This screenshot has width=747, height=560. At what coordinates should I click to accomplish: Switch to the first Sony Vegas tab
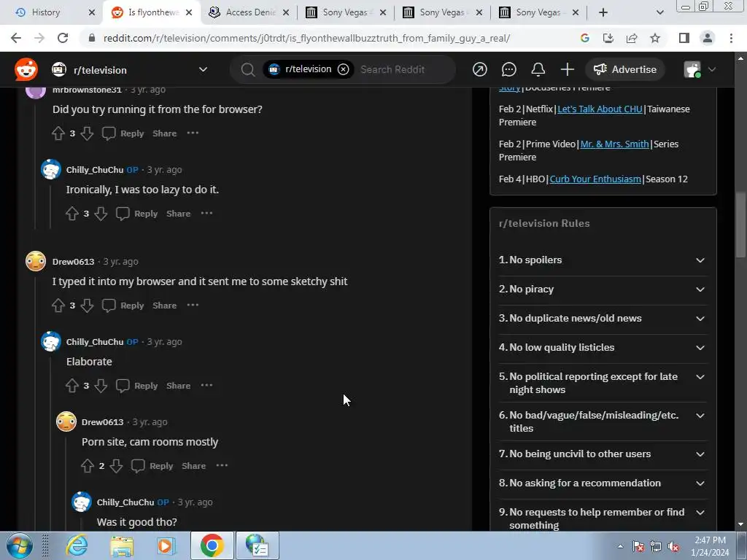tap(345, 12)
